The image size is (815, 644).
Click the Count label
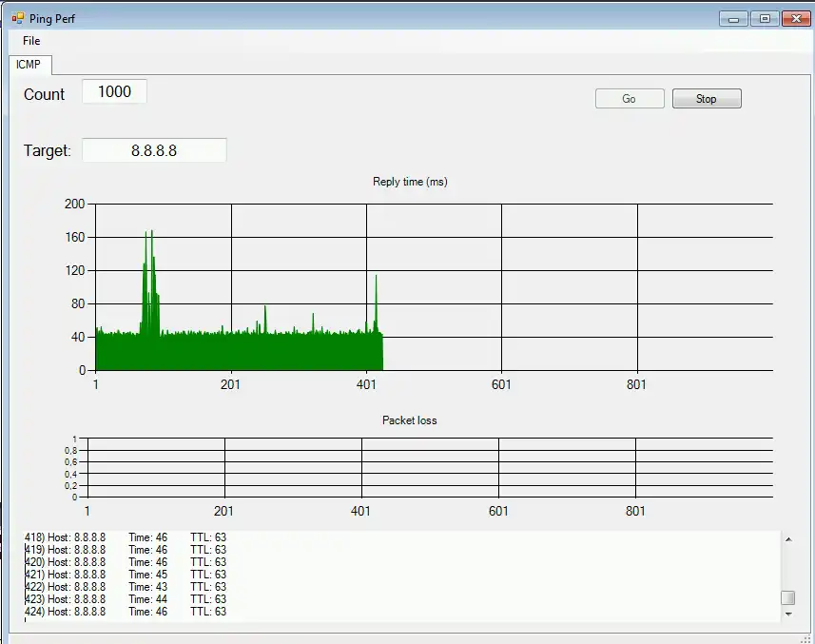[x=44, y=94]
